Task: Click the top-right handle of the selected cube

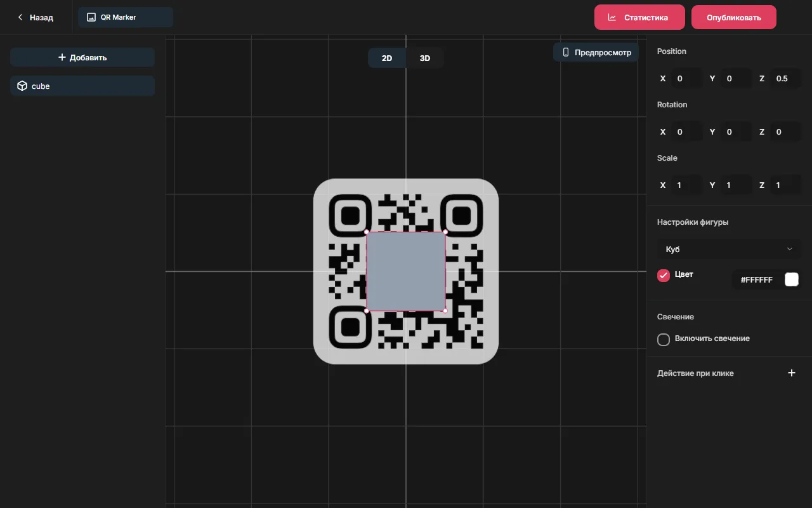Action: pos(445,232)
